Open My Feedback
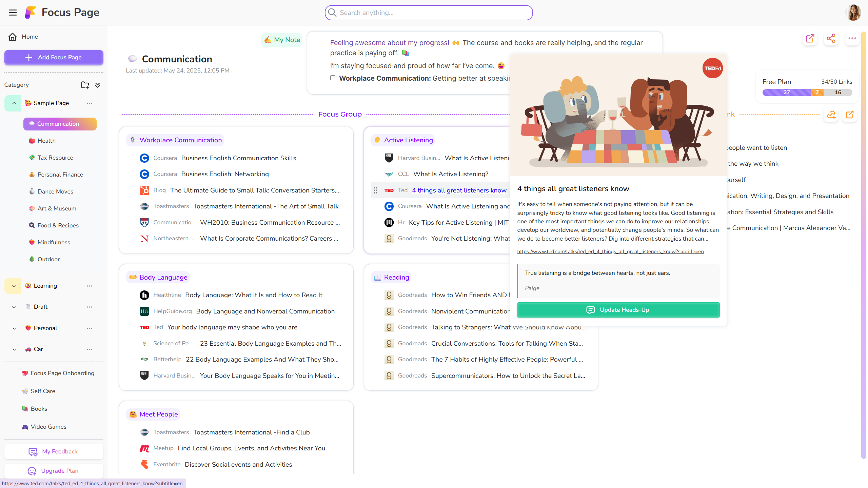Screen dimensions: 868x488 [54, 452]
